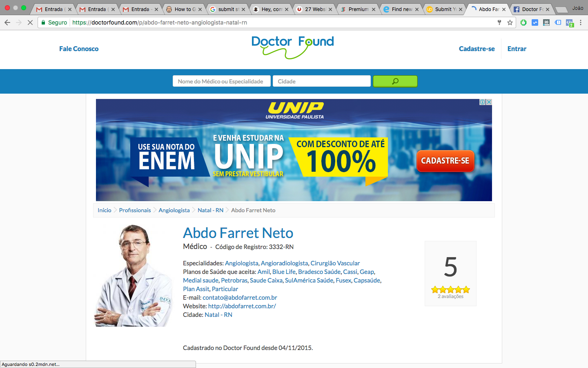Click the browser address bar URL
The height and width of the screenshot is (368, 588).
160,22
